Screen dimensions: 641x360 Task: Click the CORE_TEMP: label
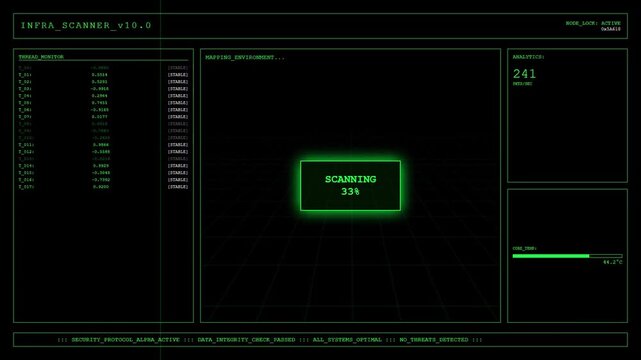(x=524, y=248)
